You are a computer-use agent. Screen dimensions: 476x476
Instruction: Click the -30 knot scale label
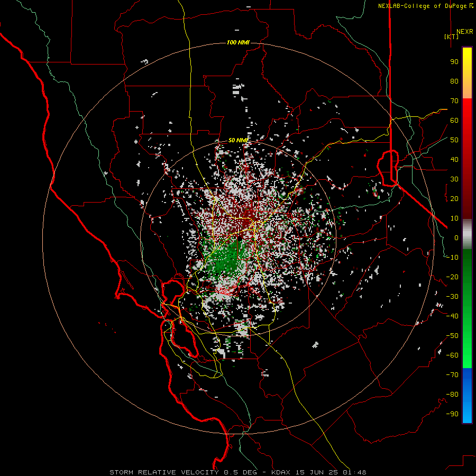click(x=452, y=297)
